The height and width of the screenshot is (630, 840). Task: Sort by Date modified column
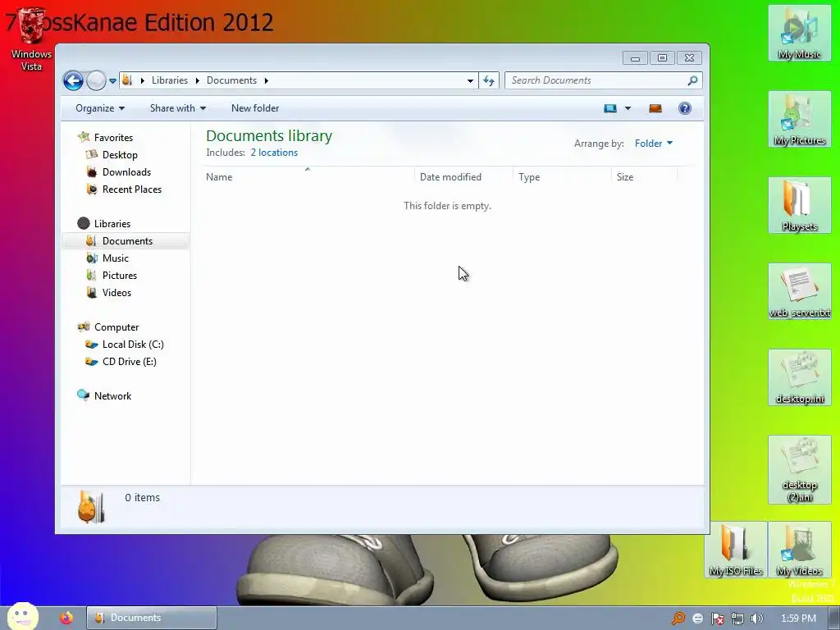463,177
